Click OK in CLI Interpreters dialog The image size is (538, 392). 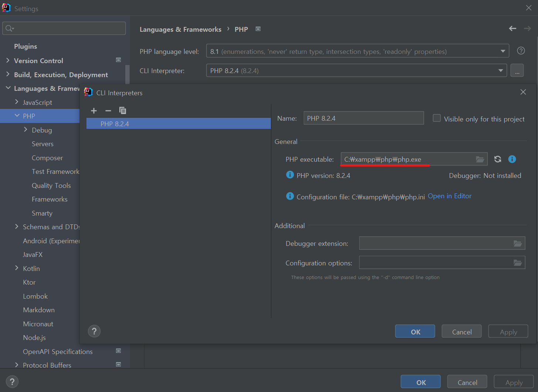(x=415, y=331)
